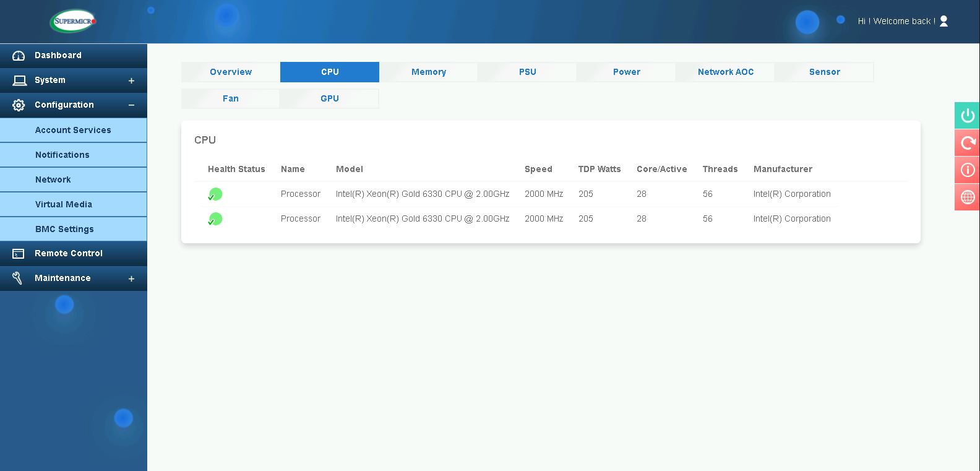Image resolution: width=980 pixels, height=471 pixels.
Task: Click the Supermicro logo
Action: 73,21
